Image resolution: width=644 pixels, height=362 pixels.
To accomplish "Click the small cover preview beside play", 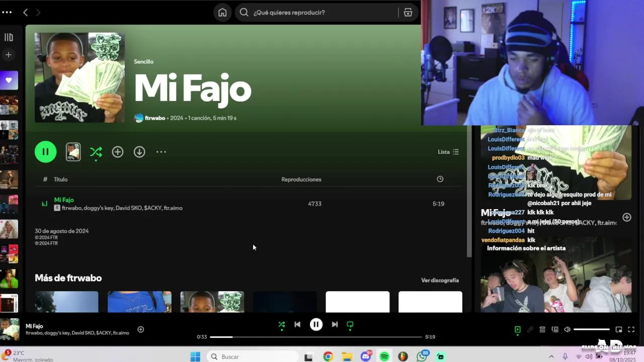I will [x=73, y=152].
